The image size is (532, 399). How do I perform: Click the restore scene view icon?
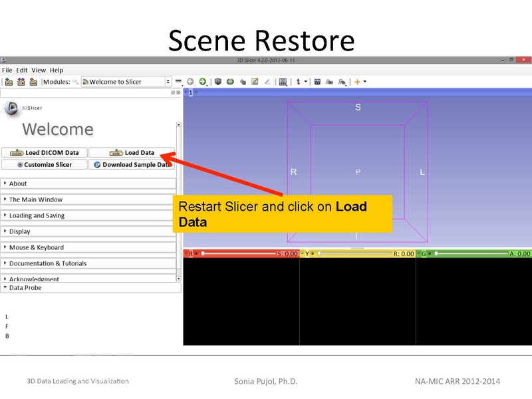click(x=342, y=82)
